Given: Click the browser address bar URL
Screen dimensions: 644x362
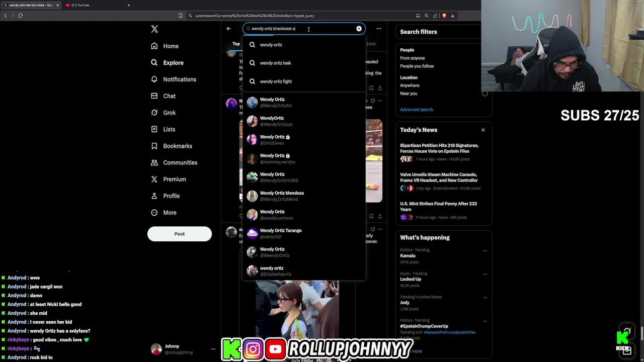Looking at the screenshot, I should tap(255, 16).
